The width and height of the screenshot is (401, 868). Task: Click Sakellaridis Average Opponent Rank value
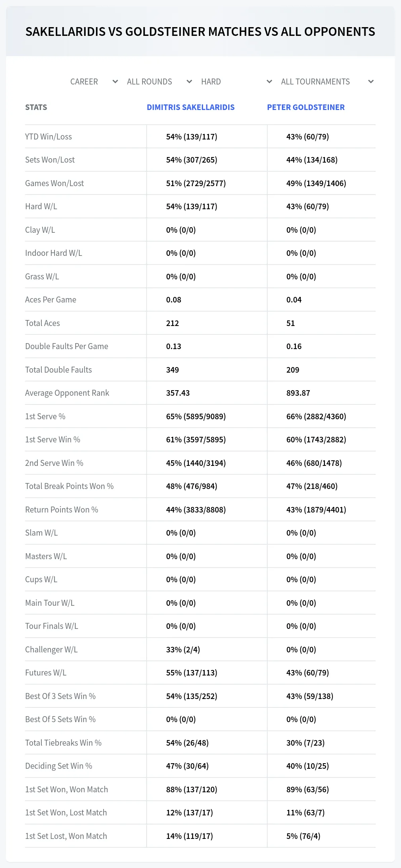coord(178,393)
